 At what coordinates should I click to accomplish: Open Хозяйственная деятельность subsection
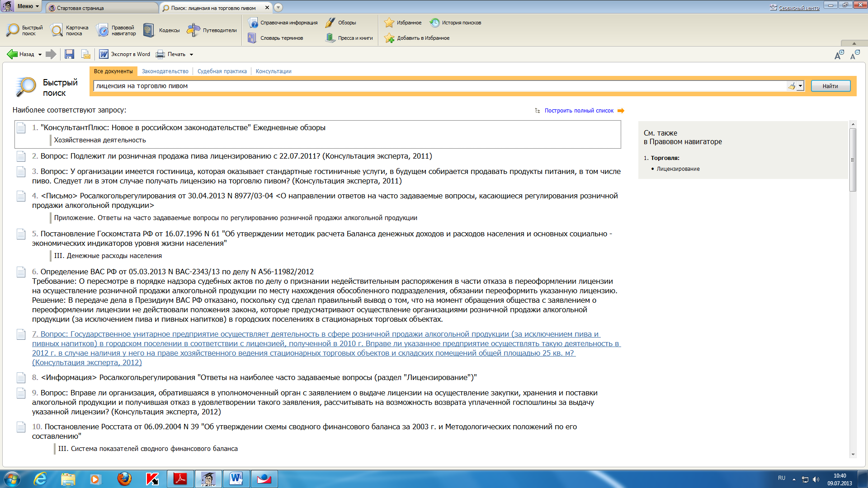(x=100, y=140)
